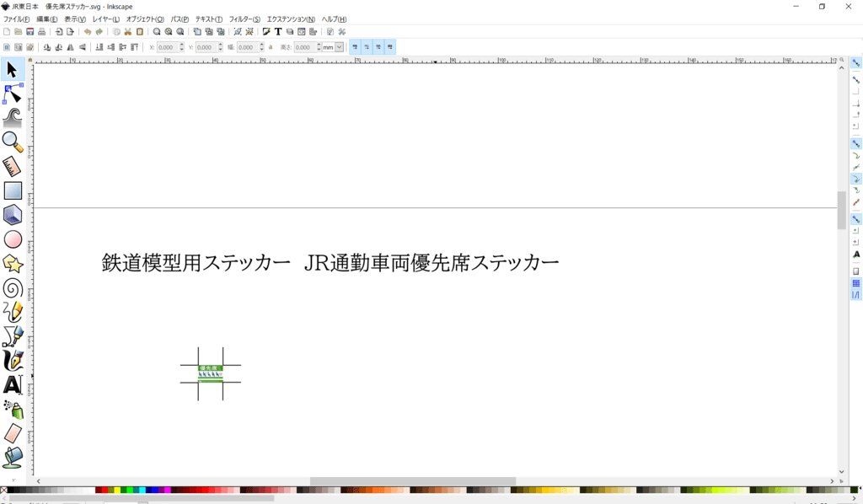
Task: Click the X coordinate spinner arrows
Action: point(182,47)
